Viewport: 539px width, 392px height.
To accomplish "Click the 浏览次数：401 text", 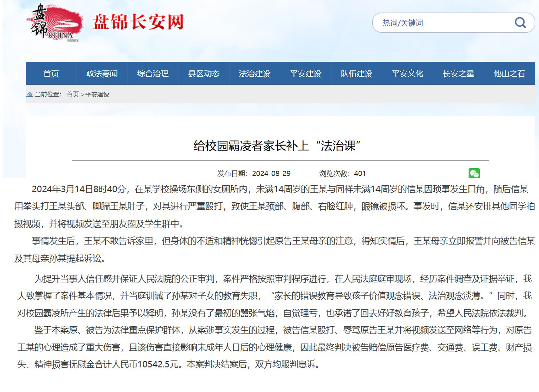I will pos(342,174).
